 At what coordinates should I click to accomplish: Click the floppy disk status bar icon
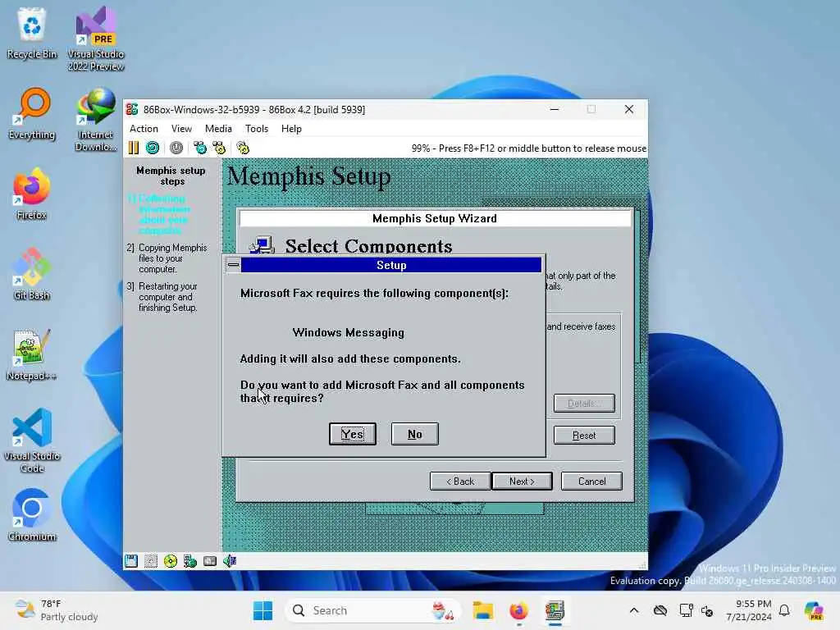tap(131, 561)
